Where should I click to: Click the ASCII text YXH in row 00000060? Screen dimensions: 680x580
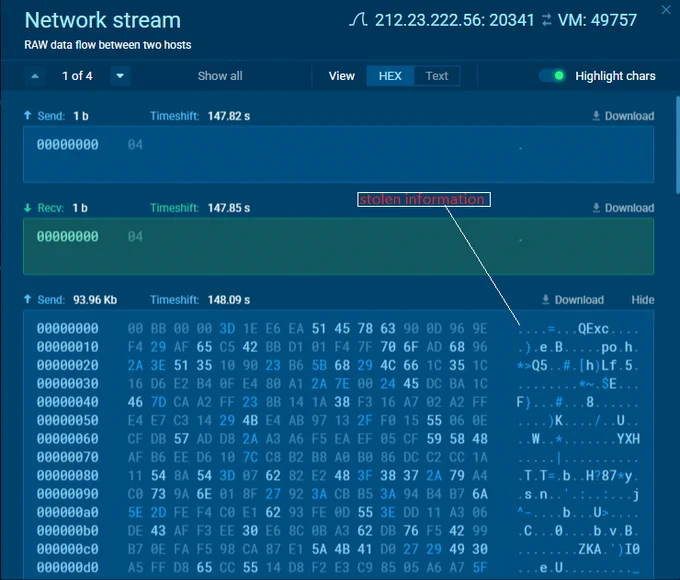click(628, 439)
